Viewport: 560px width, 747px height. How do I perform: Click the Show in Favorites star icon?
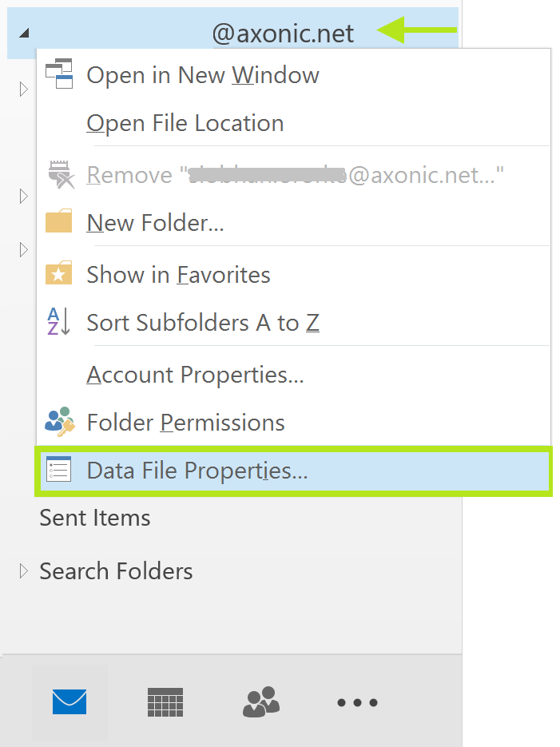click(59, 275)
